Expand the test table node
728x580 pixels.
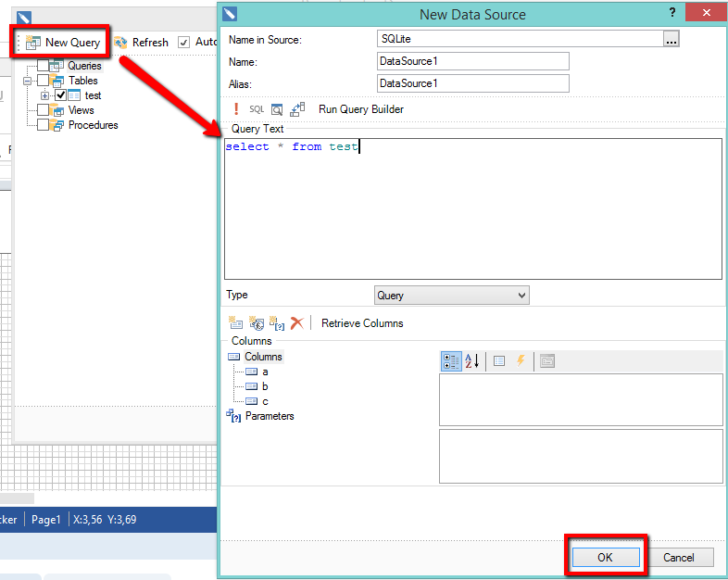coord(44,95)
